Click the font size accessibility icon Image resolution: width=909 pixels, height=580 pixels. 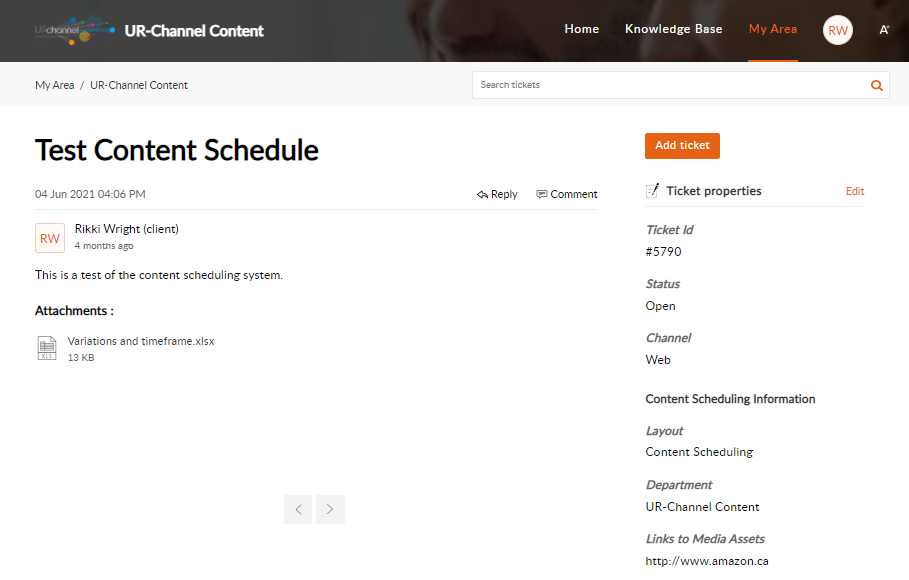[884, 30]
